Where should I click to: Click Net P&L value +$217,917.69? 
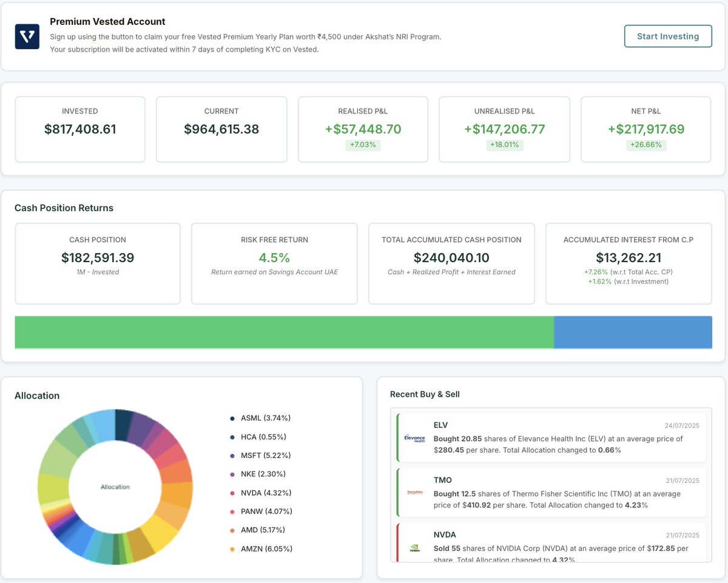tap(646, 129)
